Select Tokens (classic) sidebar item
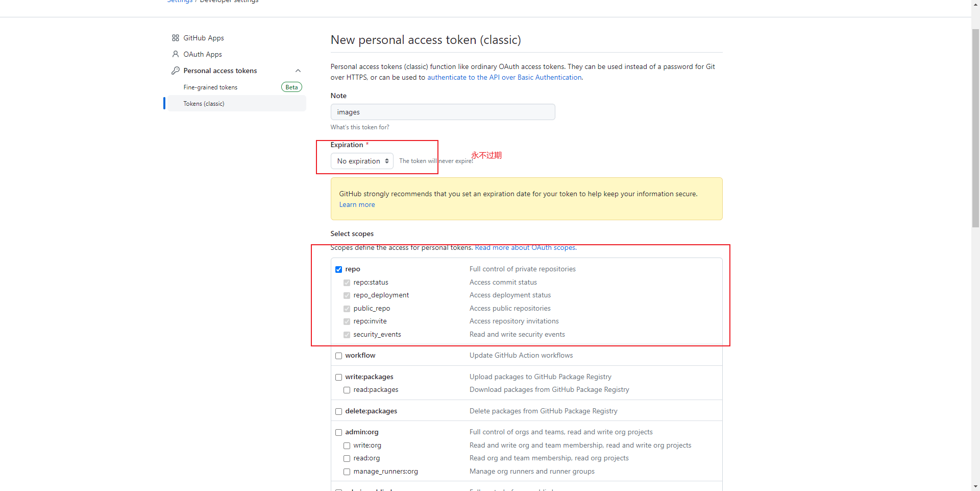This screenshot has height=491, width=980. [204, 104]
